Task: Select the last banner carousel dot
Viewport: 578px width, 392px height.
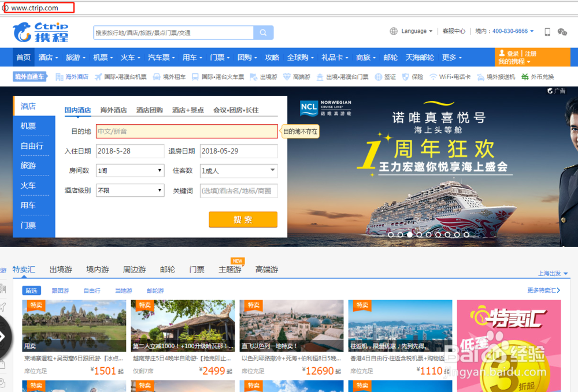Action: tap(466, 234)
